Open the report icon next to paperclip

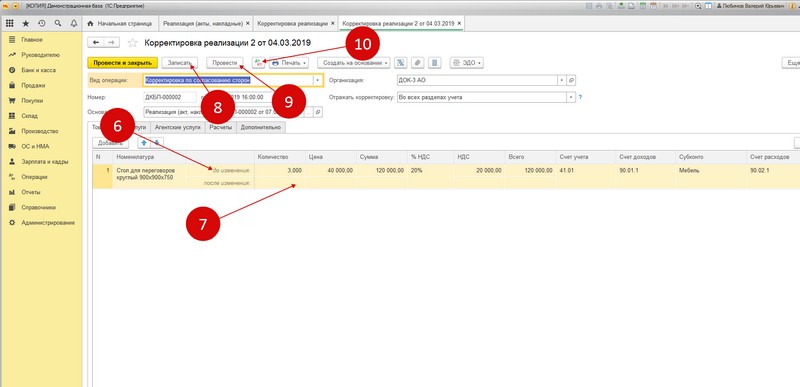434,63
